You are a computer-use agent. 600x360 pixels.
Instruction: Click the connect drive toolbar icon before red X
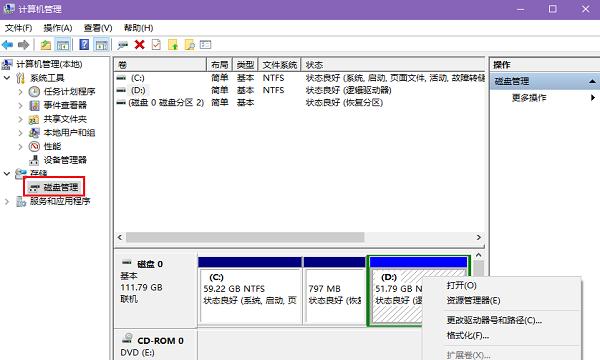pyautogui.click(x=122, y=45)
